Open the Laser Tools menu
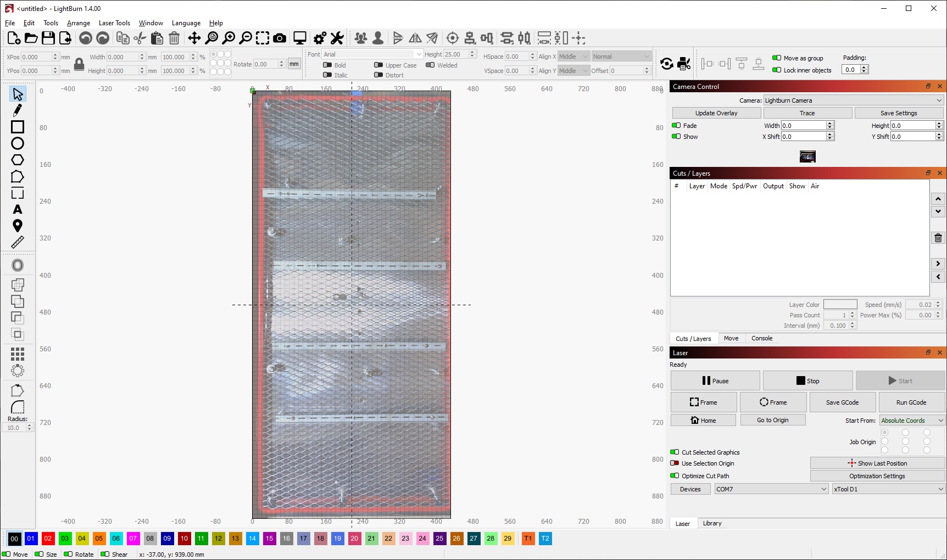This screenshot has width=947, height=560. [114, 23]
